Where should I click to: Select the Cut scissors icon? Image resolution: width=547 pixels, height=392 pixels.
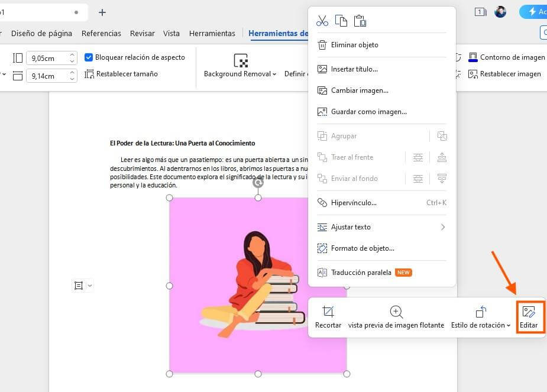click(322, 20)
